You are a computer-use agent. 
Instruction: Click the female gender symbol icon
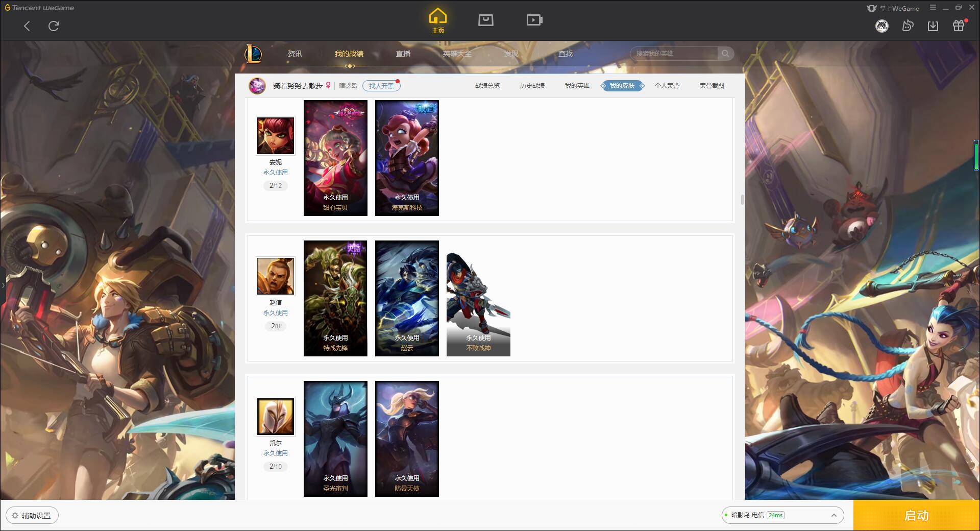(328, 86)
